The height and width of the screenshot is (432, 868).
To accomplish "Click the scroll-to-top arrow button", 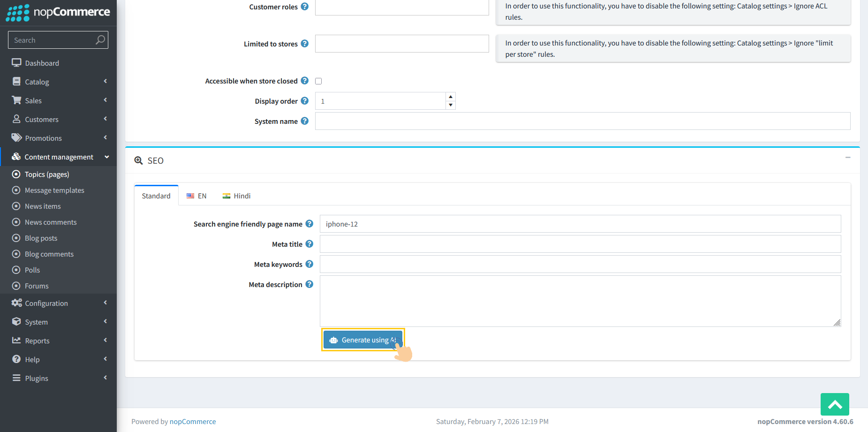I will [835, 404].
